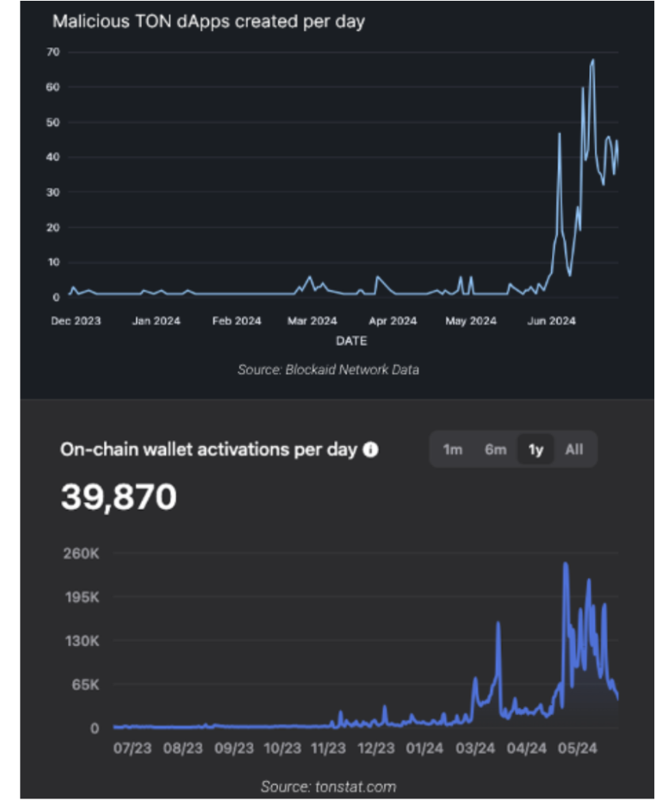Click the 70 y-axis label on dApps chart
Viewport: 659px width, 812px height.
coord(53,52)
